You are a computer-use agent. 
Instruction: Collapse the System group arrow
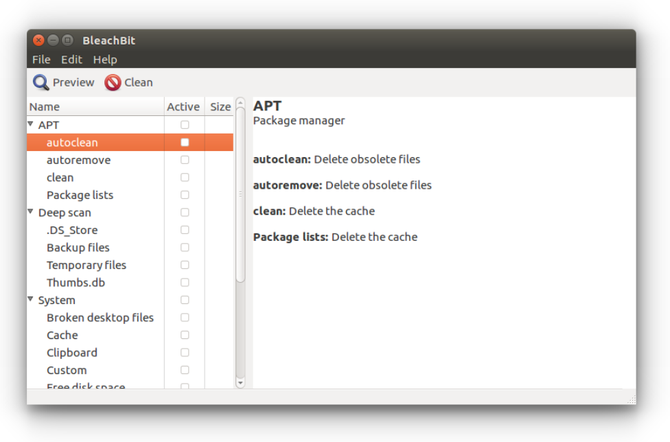click(31, 300)
